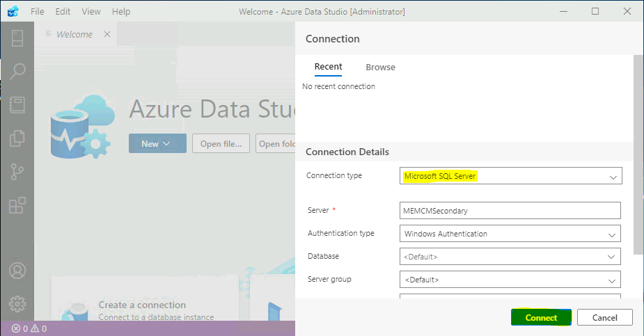Click the Open file... button
644x336 pixels.
[221, 143]
